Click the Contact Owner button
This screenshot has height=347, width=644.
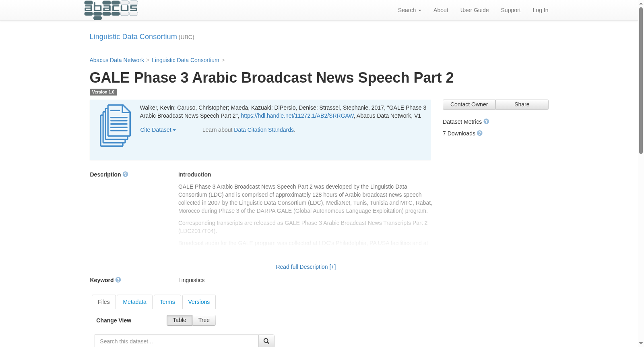tap(469, 104)
